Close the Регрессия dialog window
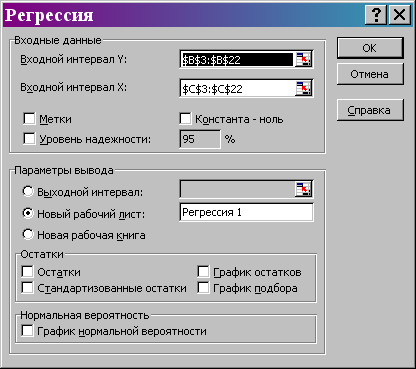416x369 pixels. pyautogui.click(x=399, y=15)
